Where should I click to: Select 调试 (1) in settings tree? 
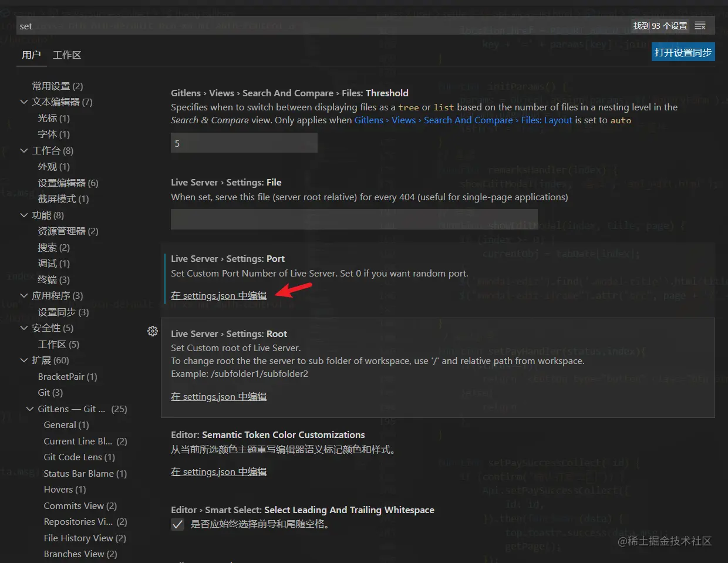(53, 263)
